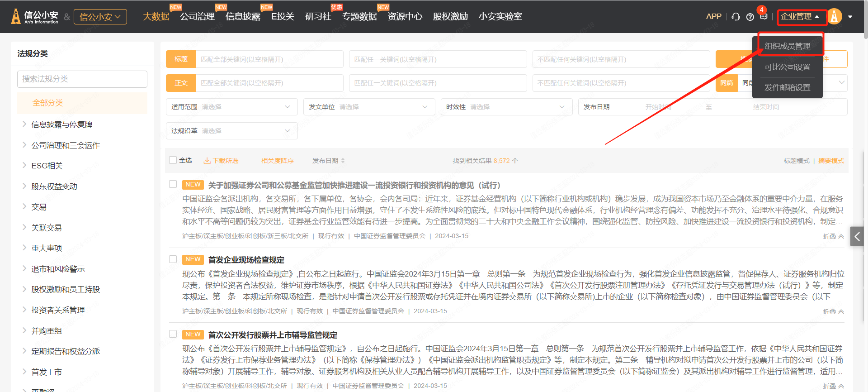Open the 适用范围 dropdown
This screenshot has height=392, width=868.
pyautogui.click(x=231, y=107)
